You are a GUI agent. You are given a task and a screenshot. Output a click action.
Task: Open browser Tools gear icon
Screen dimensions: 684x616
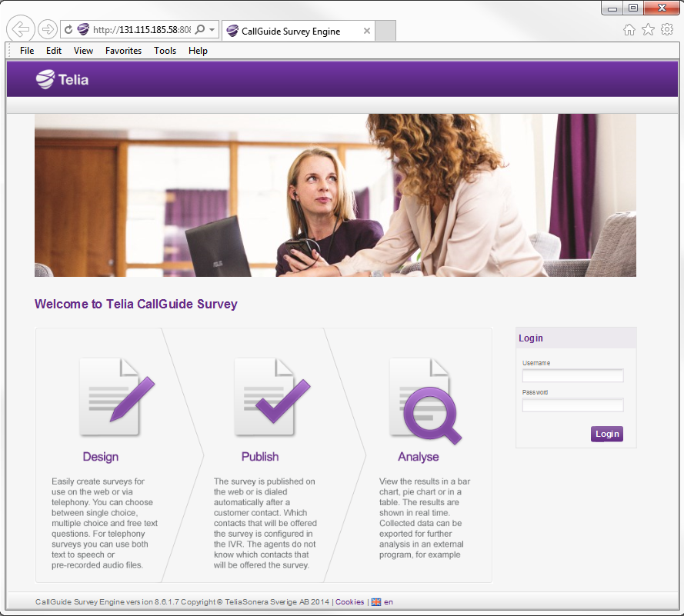pyautogui.click(x=667, y=30)
